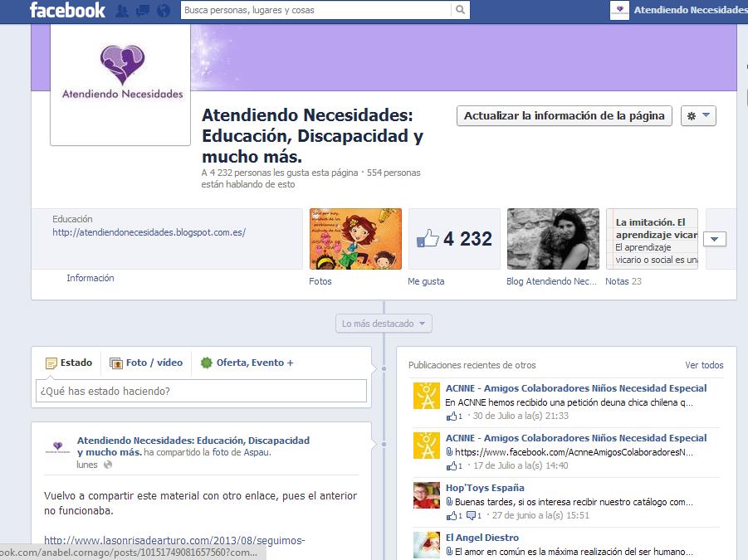Screen dimensions: 748x560
Task: Click the text "554 personas están hablando de esto"
Action: [x=310, y=178]
